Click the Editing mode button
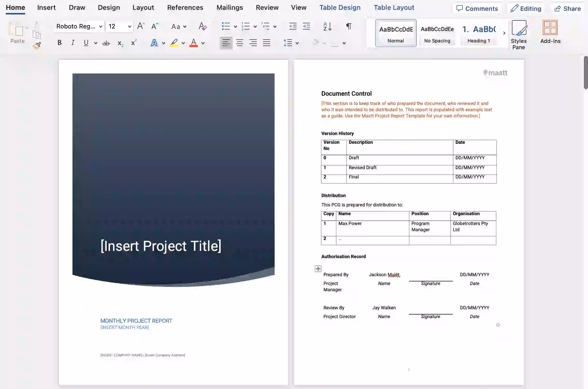This screenshot has width=588, height=389. pyautogui.click(x=526, y=9)
